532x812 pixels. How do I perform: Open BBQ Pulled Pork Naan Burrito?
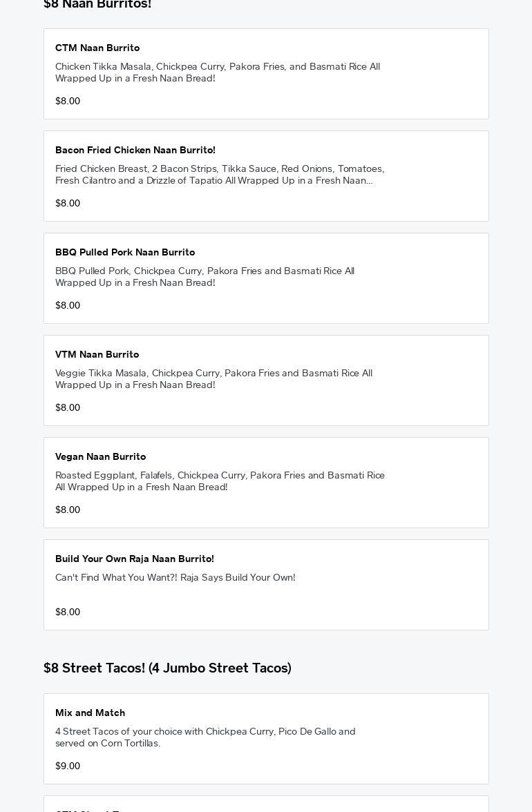tap(125, 252)
